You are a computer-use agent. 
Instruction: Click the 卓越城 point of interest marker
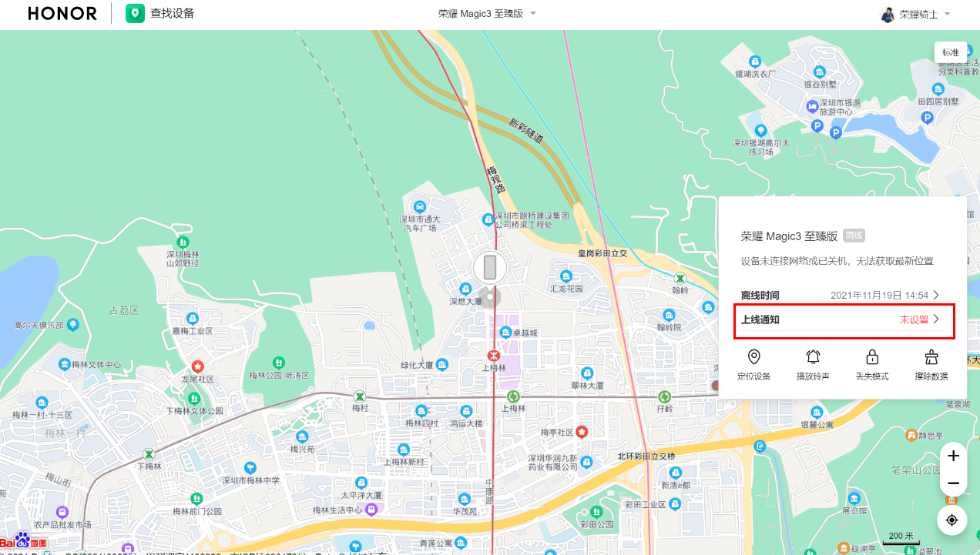click(x=505, y=333)
